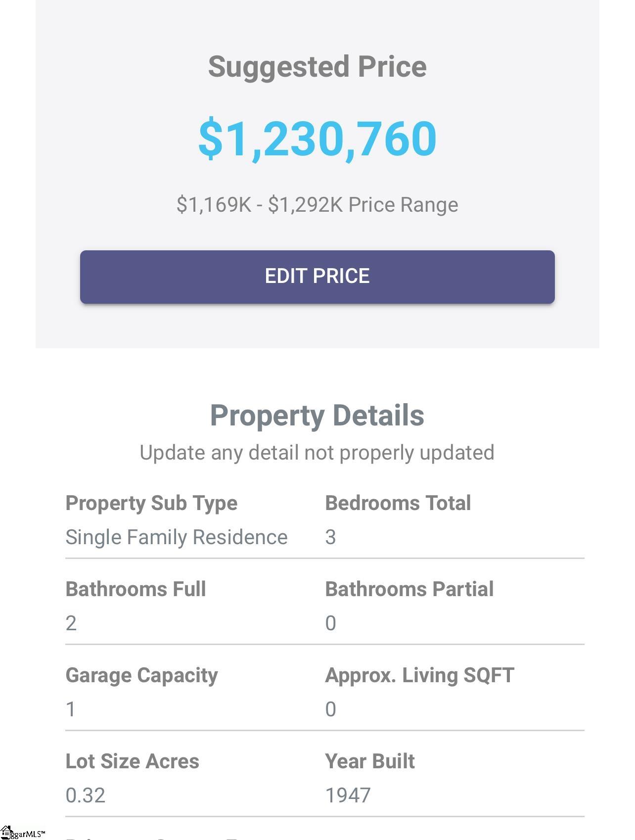The height and width of the screenshot is (840, 635).
Task: Edit Bedrooms Total value 3
Action: coord(330,537)
